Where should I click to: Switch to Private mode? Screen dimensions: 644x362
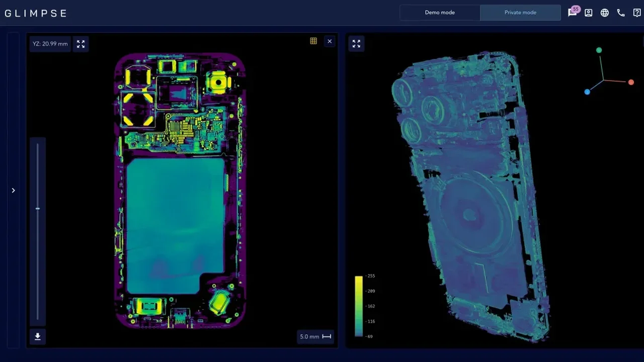[520, 13]
